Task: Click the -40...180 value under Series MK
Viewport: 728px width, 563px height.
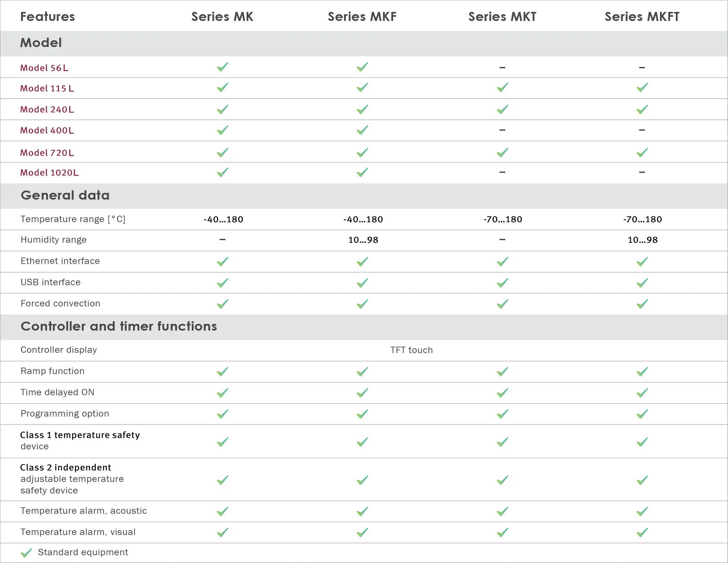Action: coord(223,220)
